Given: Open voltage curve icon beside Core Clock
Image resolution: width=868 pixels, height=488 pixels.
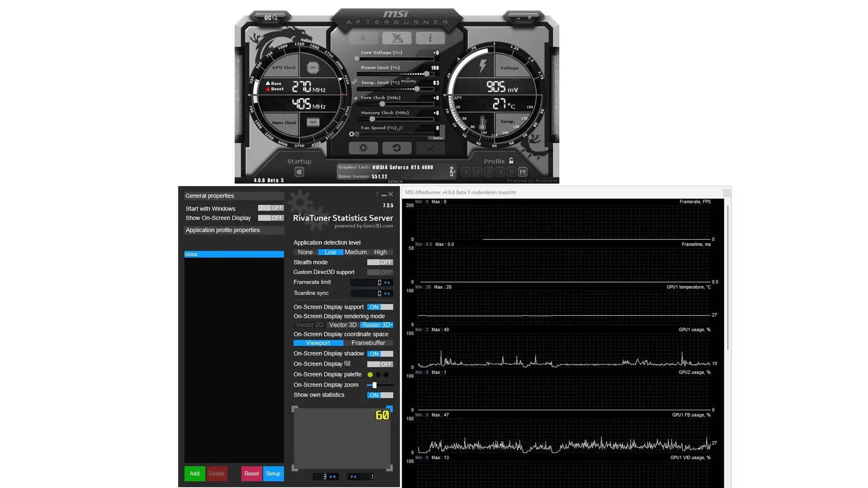Looking at the screenshot, I should [355, 98].
